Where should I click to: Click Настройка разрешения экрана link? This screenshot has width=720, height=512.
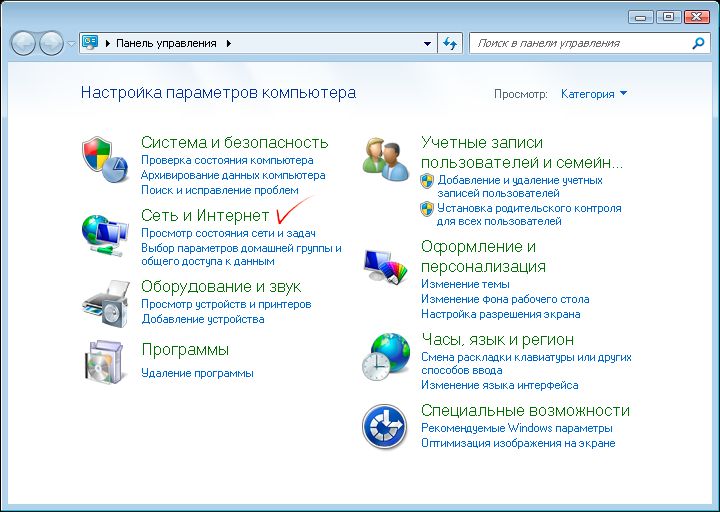[501, 315]
